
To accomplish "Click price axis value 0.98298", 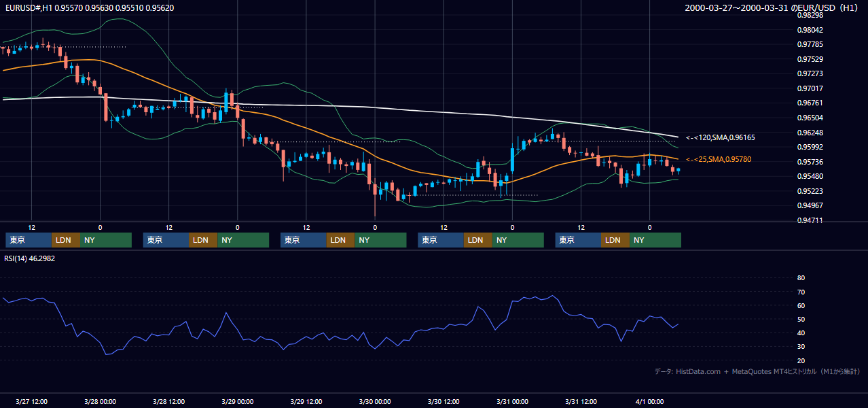I will [x=810, y=15].
